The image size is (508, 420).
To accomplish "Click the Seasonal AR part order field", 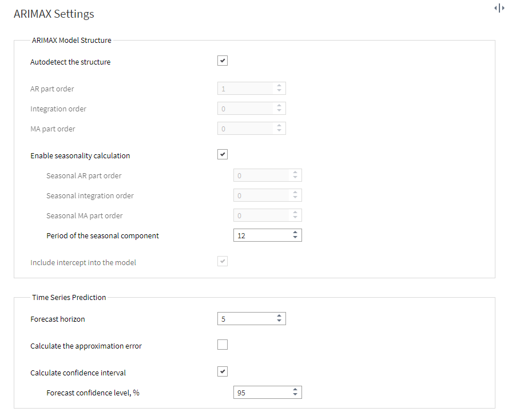I will pyautogui.click(x=267, y=175).
